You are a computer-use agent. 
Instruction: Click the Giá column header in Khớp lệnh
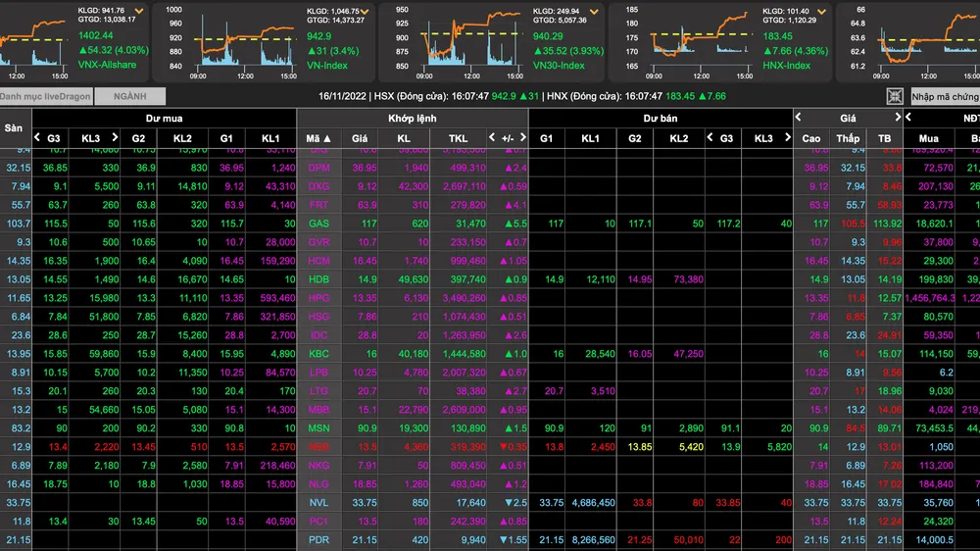[x=360, y=138]
